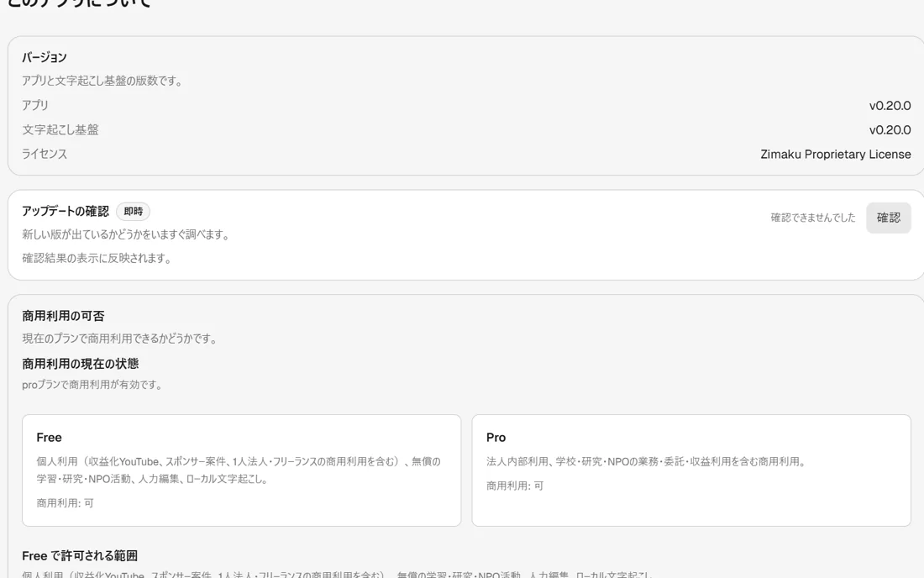Select the Pro plan card
924x578 pixels.
tap(691, 470)
